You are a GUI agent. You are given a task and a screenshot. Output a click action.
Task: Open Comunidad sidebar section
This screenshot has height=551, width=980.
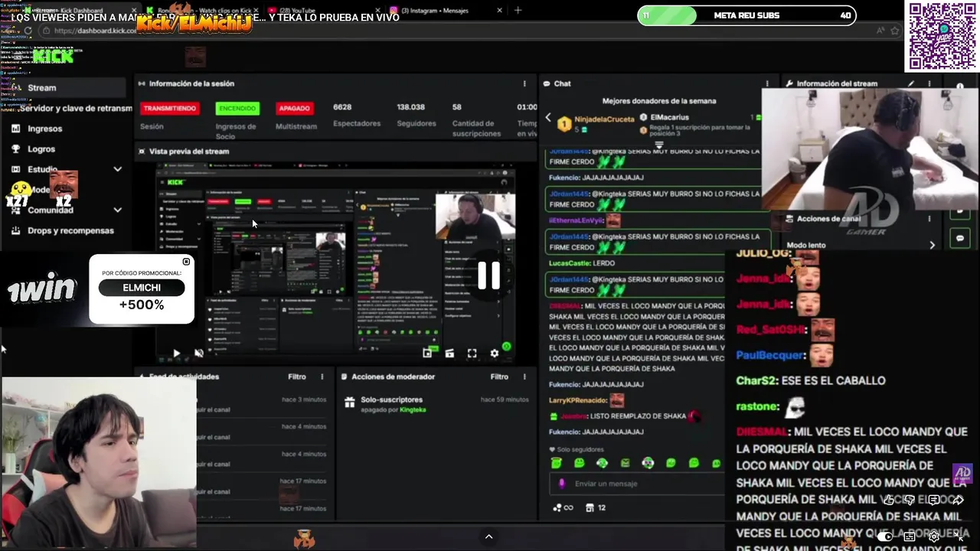(x=51, y=210)
